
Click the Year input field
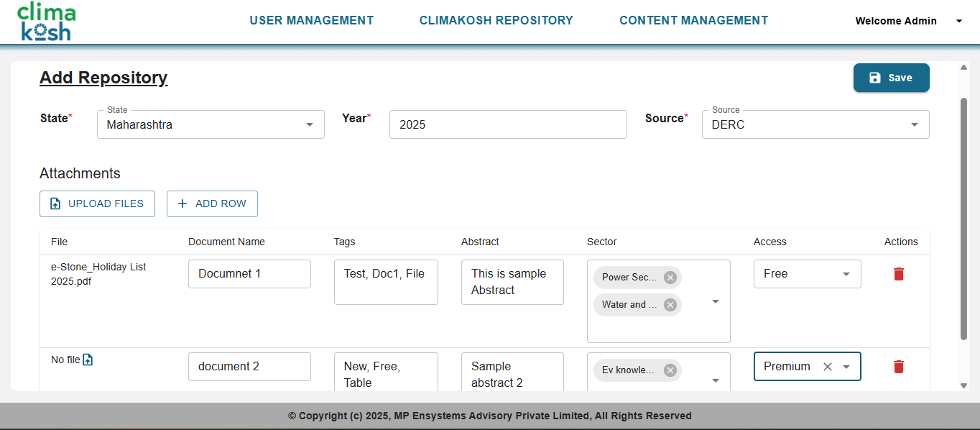point(508,124)
